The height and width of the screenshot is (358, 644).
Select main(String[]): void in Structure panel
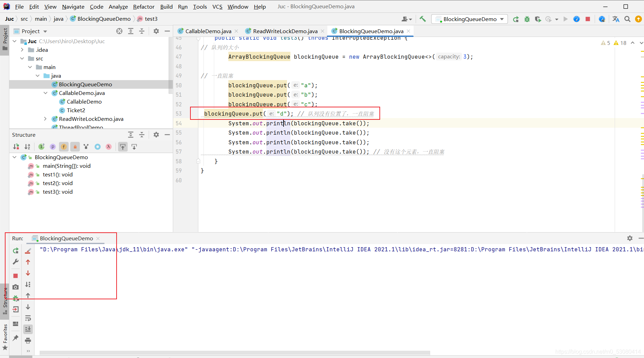(67, 166)
